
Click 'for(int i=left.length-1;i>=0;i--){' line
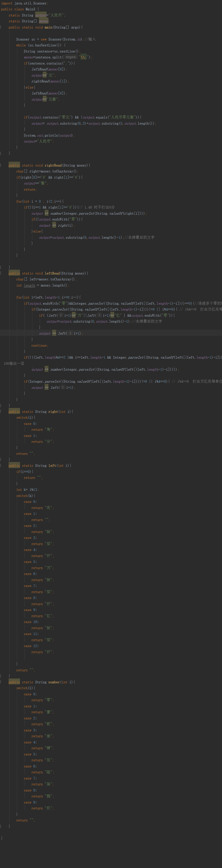(x=48, y=297)
